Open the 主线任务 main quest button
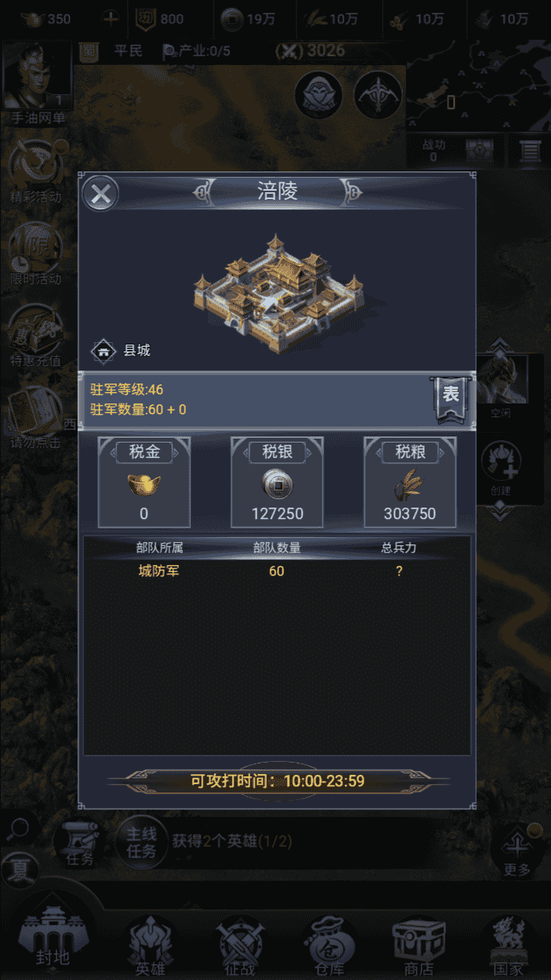Viewport: 551px width, 980px height. pos(142,841)
